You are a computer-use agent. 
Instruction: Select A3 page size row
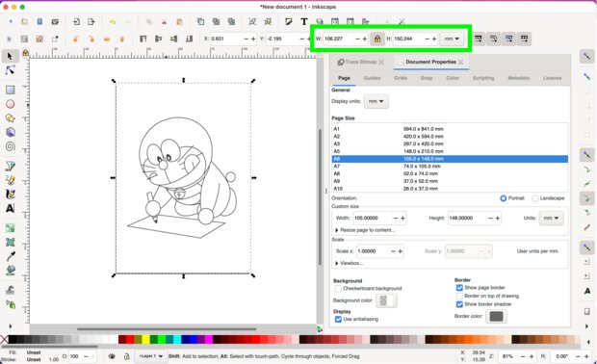[450, 143]
